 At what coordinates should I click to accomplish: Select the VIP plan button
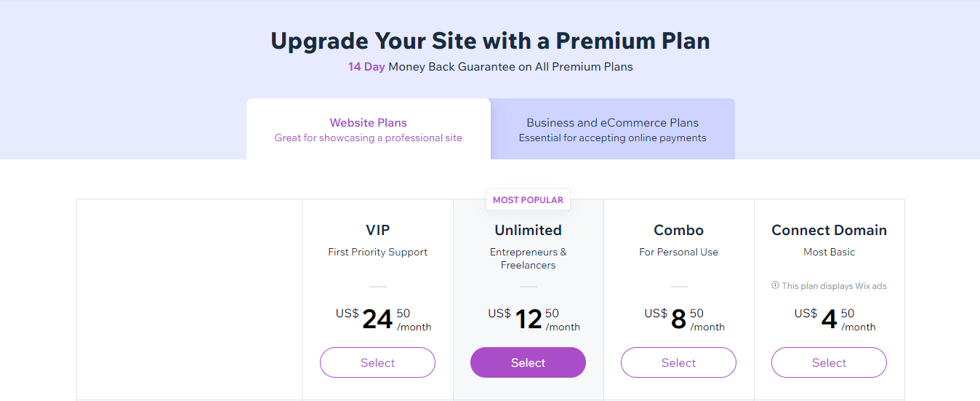(377, 362)
